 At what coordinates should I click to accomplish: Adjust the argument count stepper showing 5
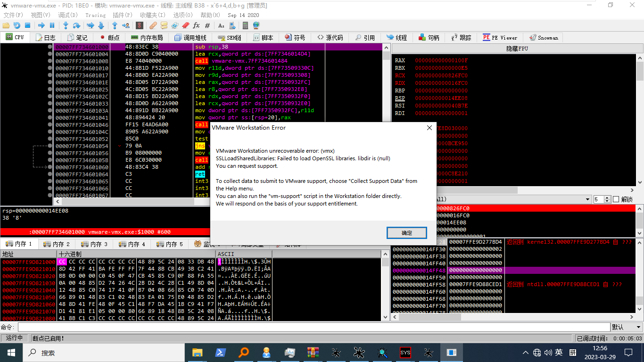click(x=607, y=199)
